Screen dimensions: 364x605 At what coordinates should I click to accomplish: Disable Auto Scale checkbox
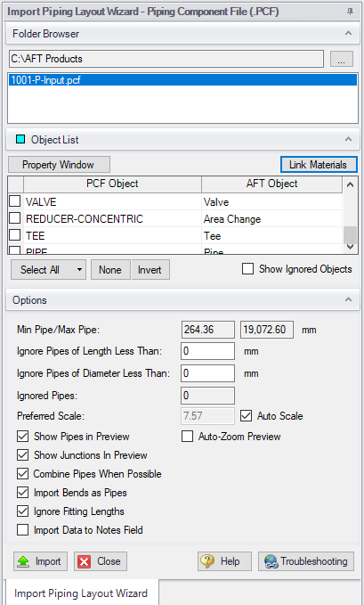[246, 416]
